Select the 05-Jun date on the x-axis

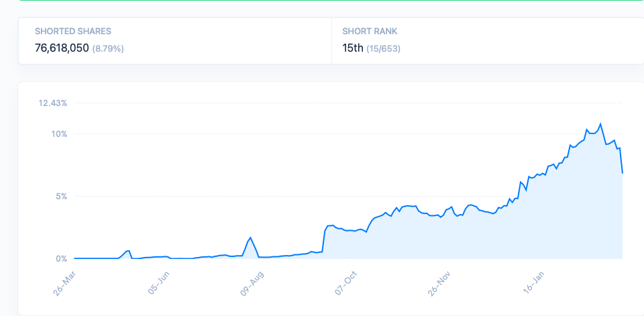(x=158, y=282)
